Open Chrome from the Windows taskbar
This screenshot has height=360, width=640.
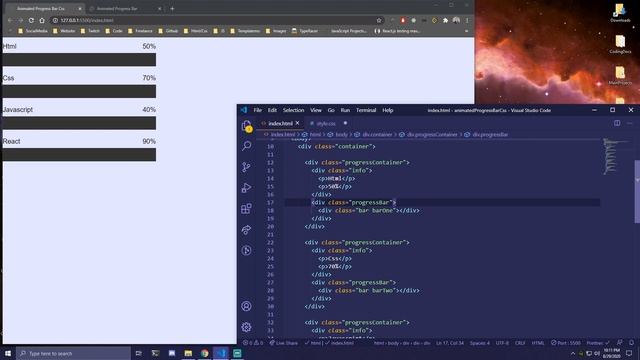(204, 353)
